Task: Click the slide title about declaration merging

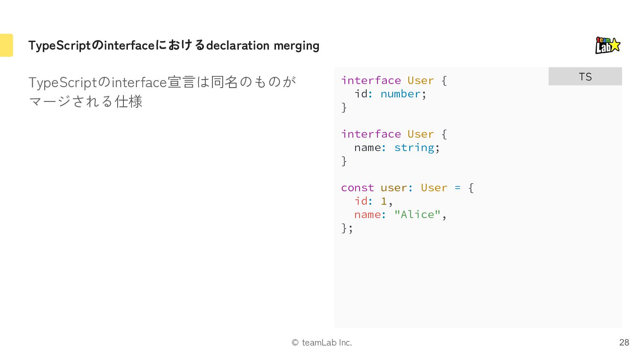Action: coord(174,45)
